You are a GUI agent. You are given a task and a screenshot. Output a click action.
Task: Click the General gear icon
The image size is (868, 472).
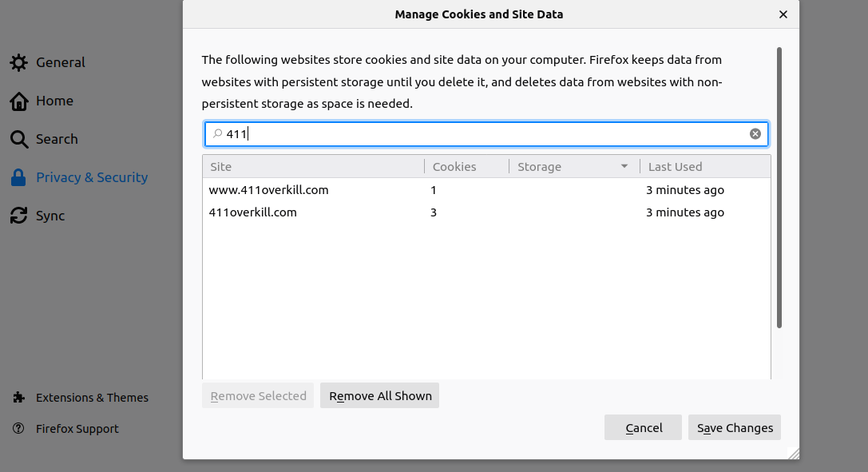(x=18, y=62)
